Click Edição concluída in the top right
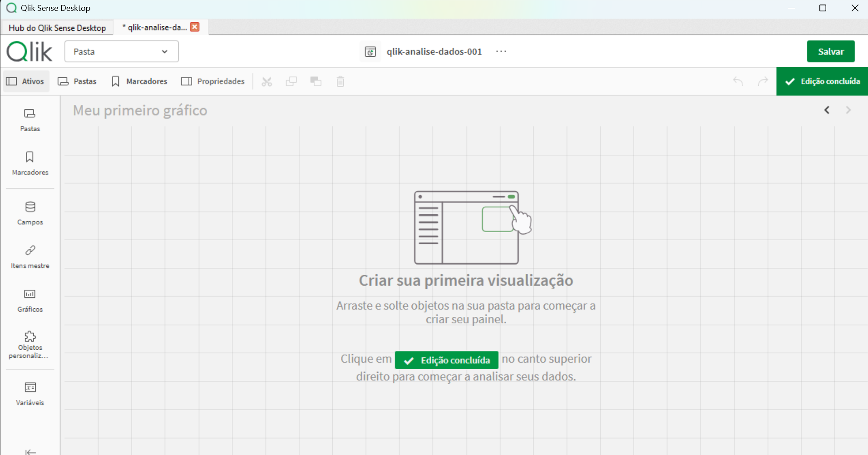868x455 pixels. [x=822, y=81]
